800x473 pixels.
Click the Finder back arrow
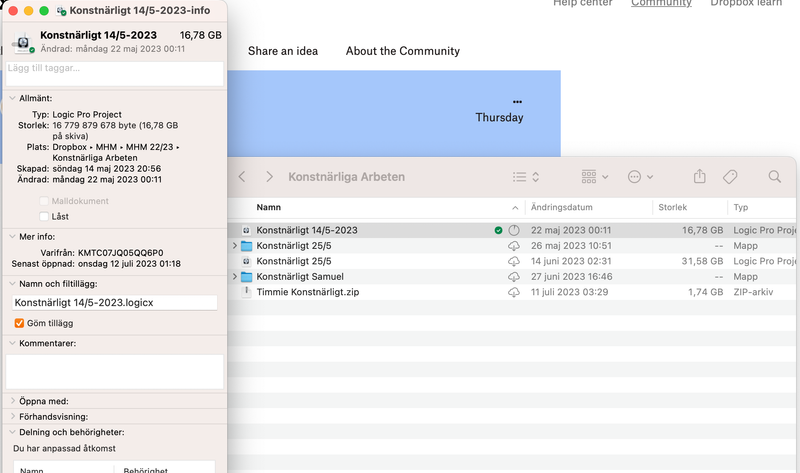click(242, 177)
